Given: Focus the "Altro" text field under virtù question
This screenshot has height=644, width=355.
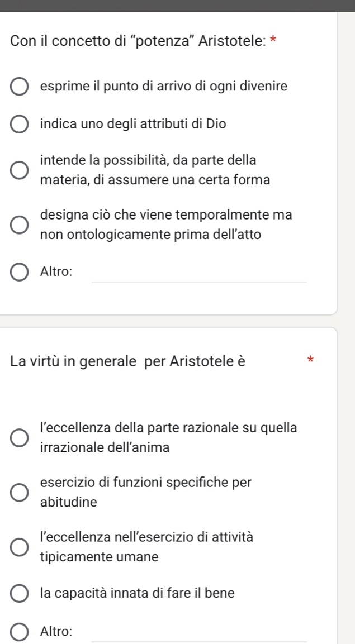Looking at the screenshot, I should [x=198, y=633].
